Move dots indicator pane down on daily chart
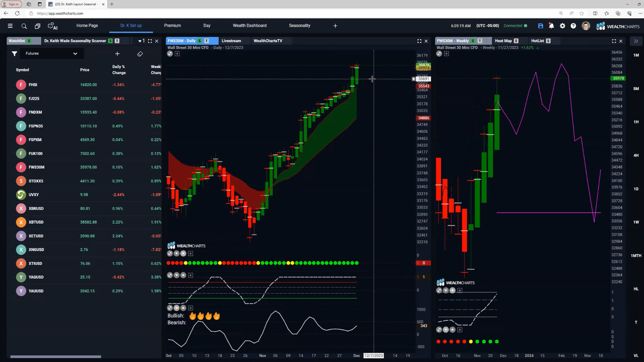Viewport: 644px width, 362px height. [176, 253]
